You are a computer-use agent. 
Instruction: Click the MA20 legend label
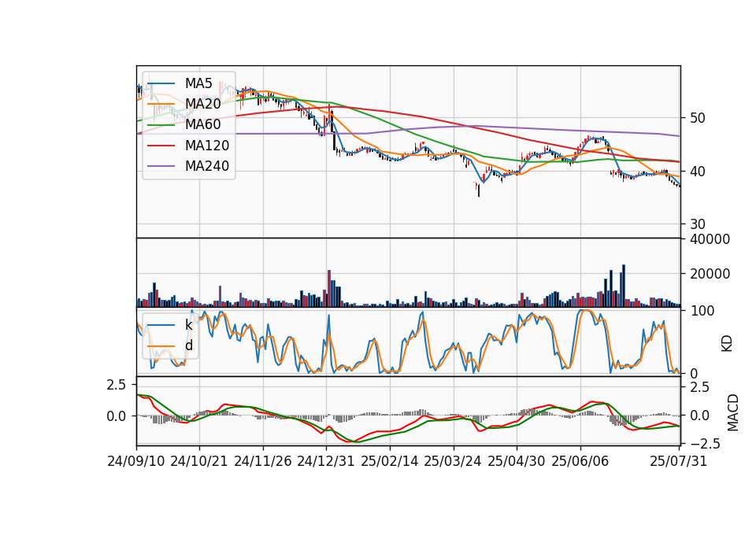click(x=202, y=104)
